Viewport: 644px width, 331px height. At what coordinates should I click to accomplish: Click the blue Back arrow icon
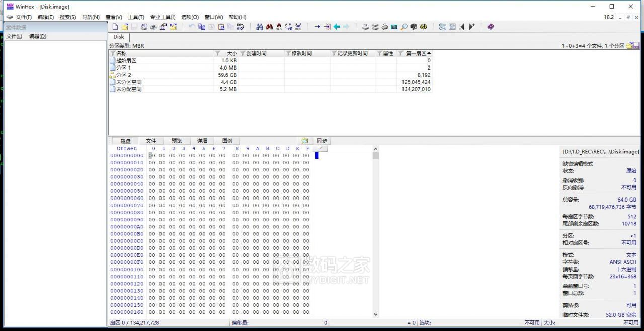click(x=337, y=27)
